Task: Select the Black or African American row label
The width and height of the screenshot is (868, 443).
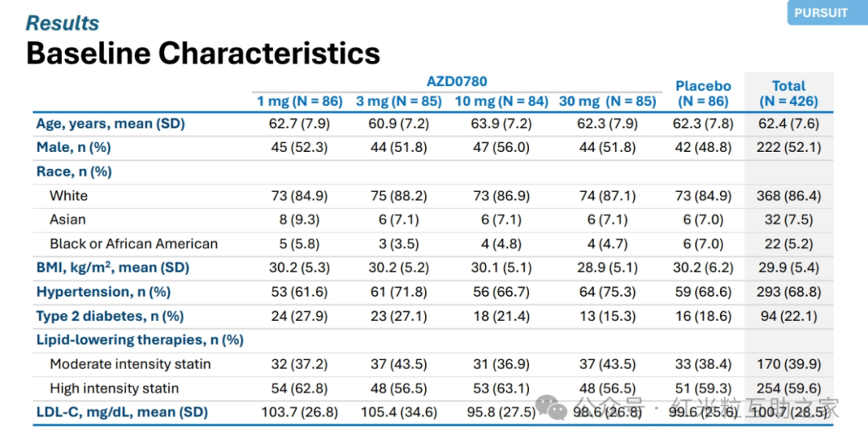Action: [133, 244]
